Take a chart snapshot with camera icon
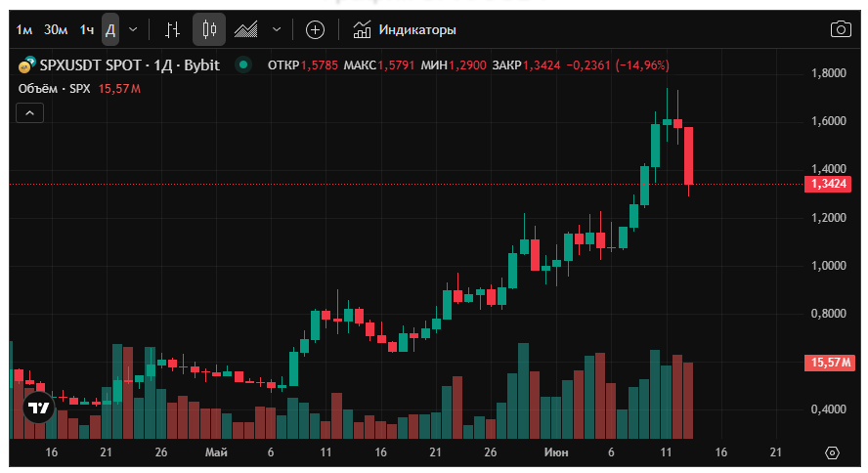The width and height of the screenshot is (868, 473). [x=841, y=29]
